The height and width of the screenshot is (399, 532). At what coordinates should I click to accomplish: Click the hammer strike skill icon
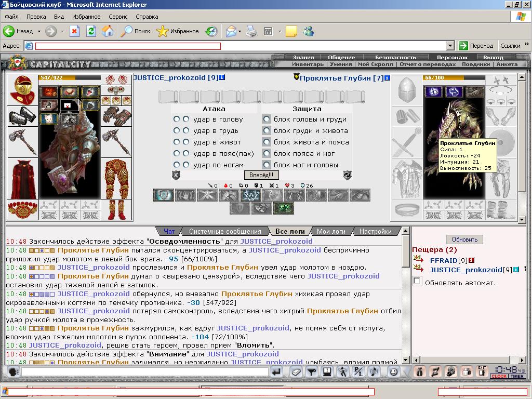point(229,195)
